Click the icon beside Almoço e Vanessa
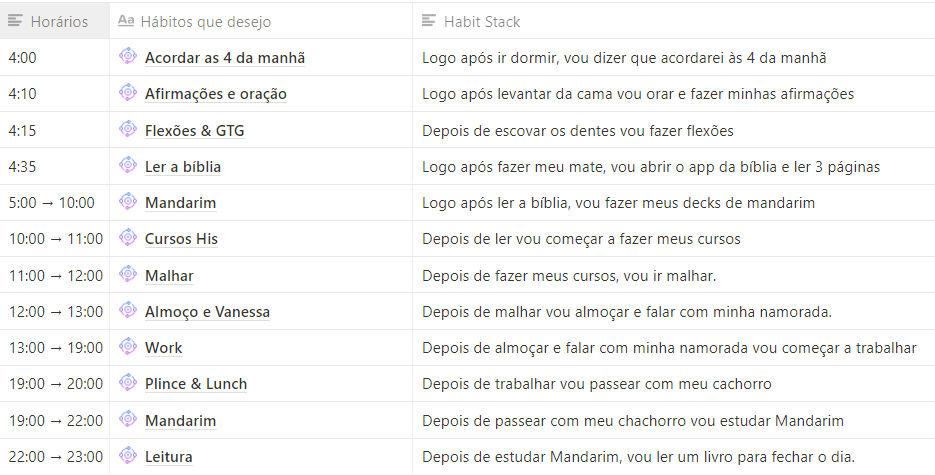Image resolution: width=935 pixels, height=475 pixels. [x=127, y=311]
